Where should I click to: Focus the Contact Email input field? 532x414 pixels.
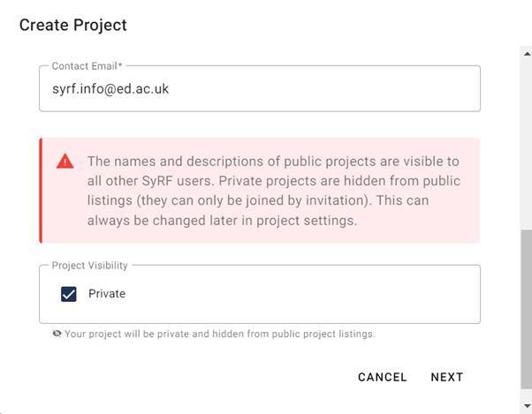pos(260,89)
